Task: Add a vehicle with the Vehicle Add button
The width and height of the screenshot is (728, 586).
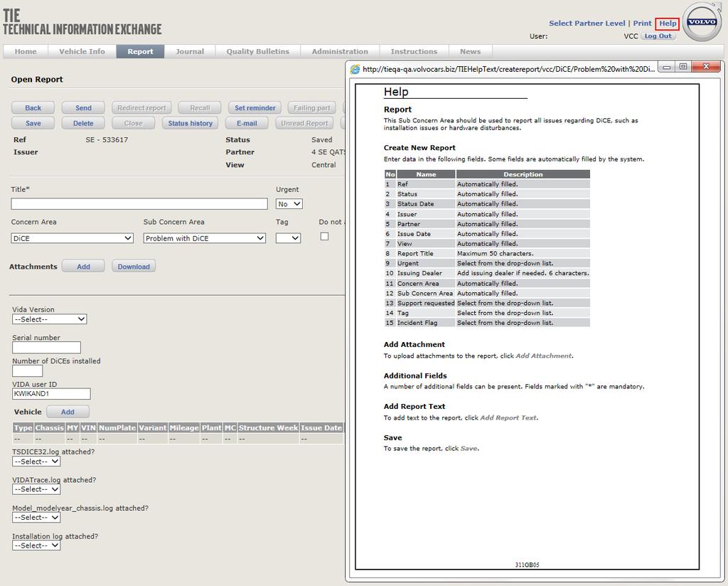Action: coord(68,412)
